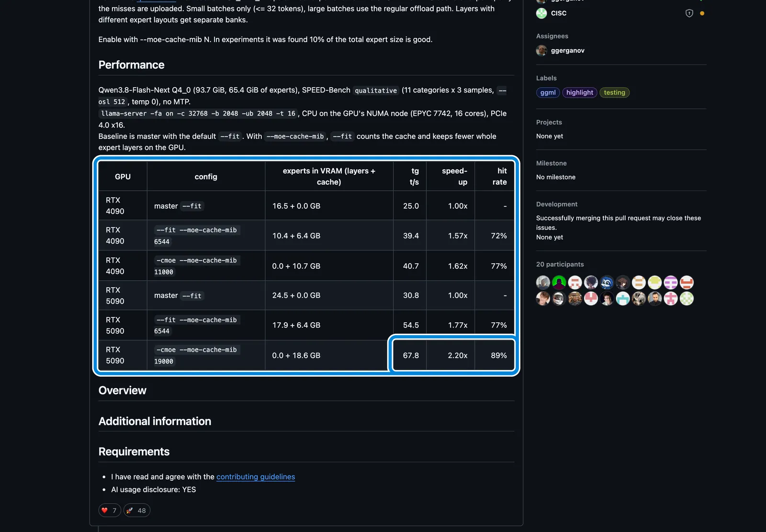
Task: Open the testing label
Action: (x=614, y=92)
